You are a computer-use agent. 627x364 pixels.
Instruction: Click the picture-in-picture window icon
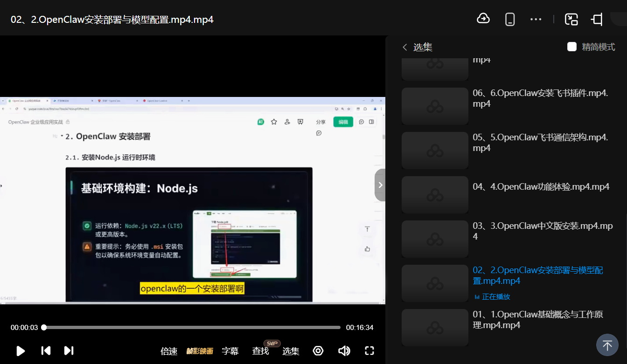tap(571, 19)
